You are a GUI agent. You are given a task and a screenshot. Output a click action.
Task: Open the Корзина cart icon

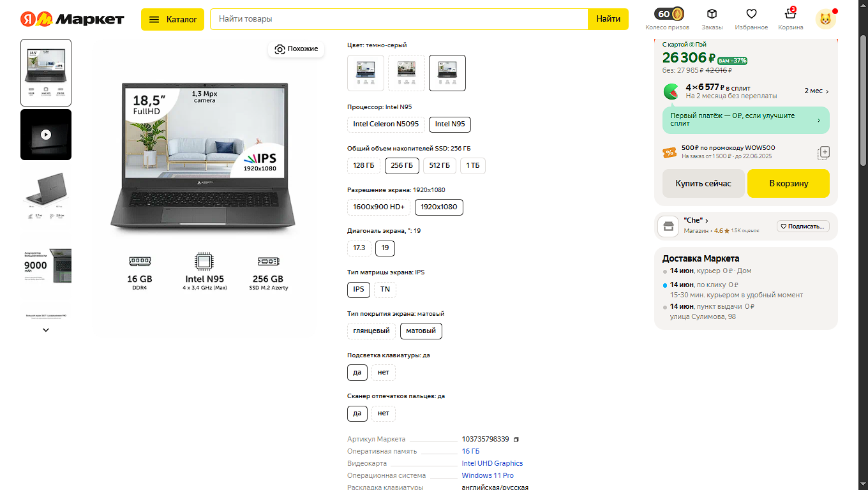tap(790, 15)
